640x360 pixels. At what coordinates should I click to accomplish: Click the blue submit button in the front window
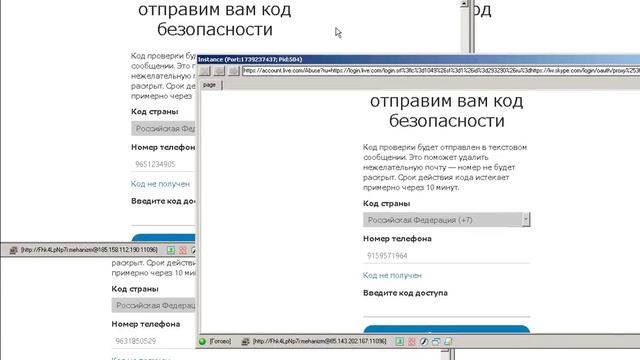pos(447,329)
